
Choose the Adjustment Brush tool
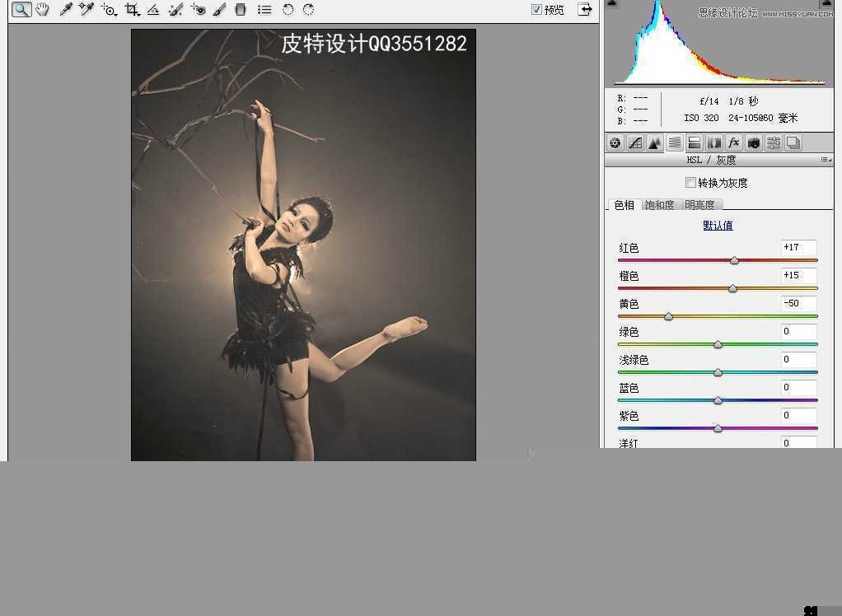(219, 10)
